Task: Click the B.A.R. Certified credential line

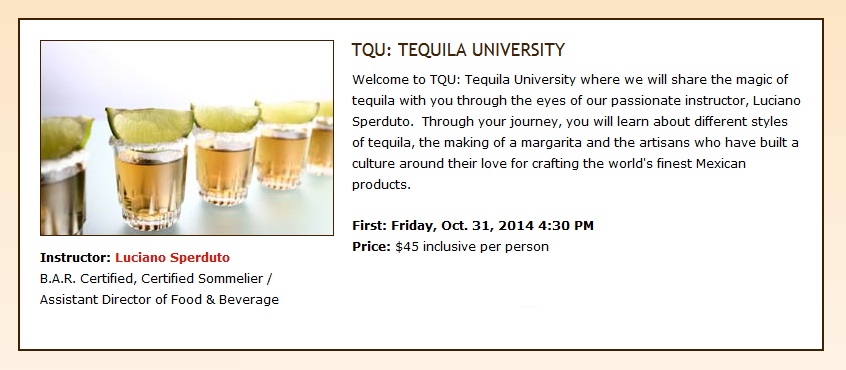Action: (x=88, y=279)
